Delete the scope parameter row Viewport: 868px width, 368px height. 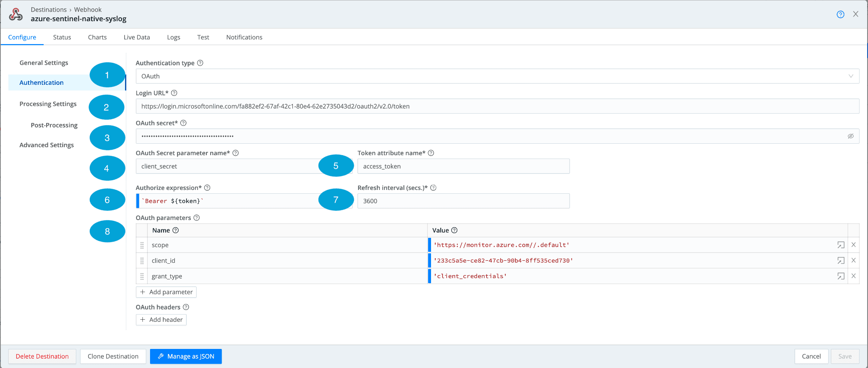[854, 245]
